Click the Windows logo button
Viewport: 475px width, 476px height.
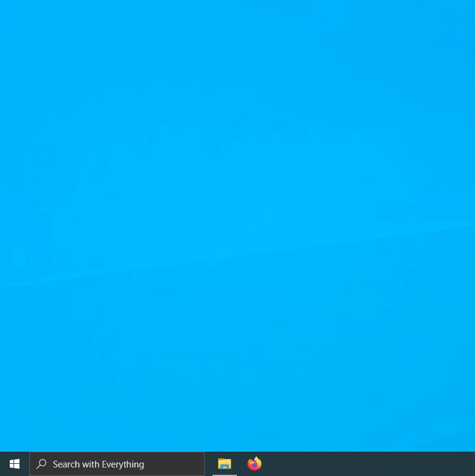coord(15,464)
